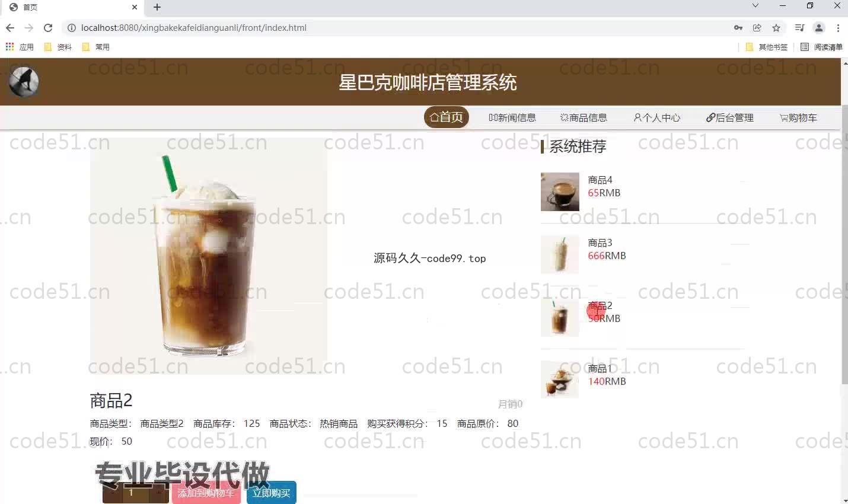Screen dimensions: 848x504
Task: Open the 购物车 nav item
Action: pyautogui.click(x=798, y=117)
